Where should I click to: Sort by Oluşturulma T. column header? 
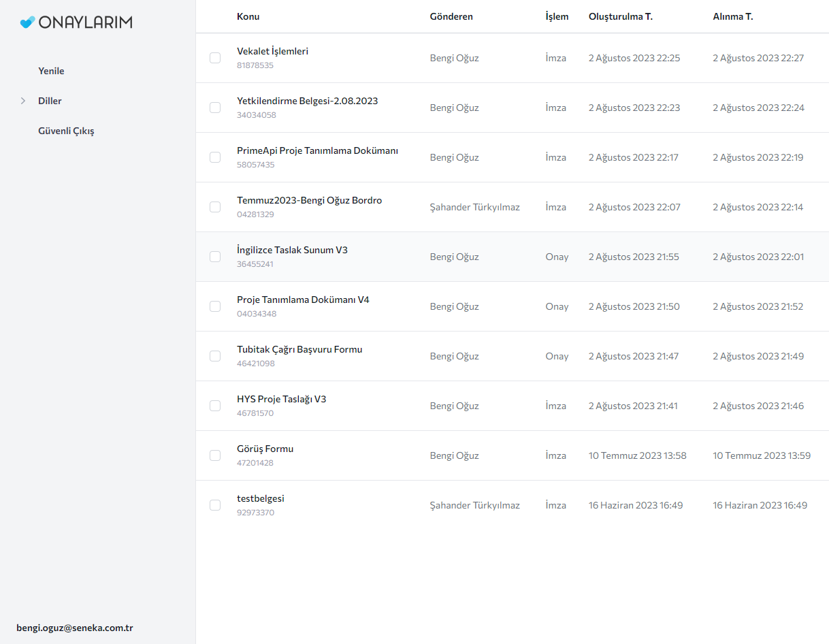pyautogui.click(x=620, y=16)
